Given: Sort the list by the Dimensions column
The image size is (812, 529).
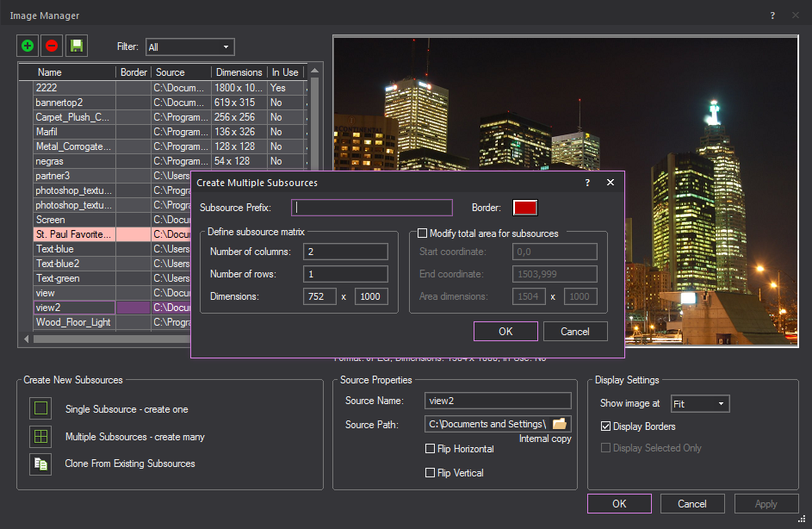Looking at the screenshot, I should [239, 72].
